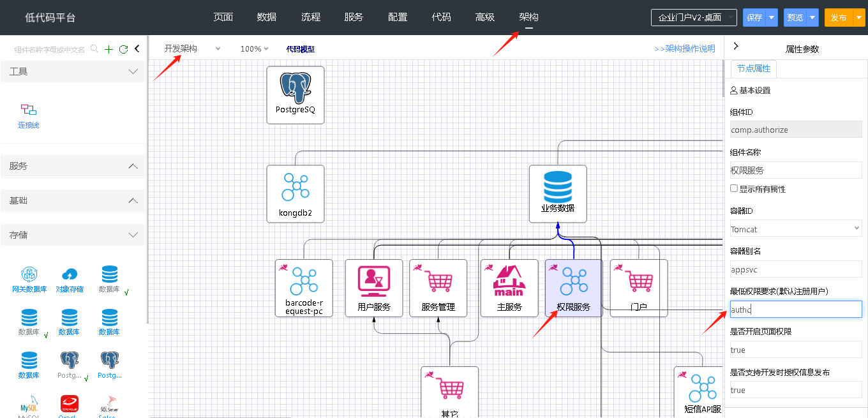This screenshot has width=868, height=418.
Task: Select the 连接线 connector tool
Action: tap(29, 115)
